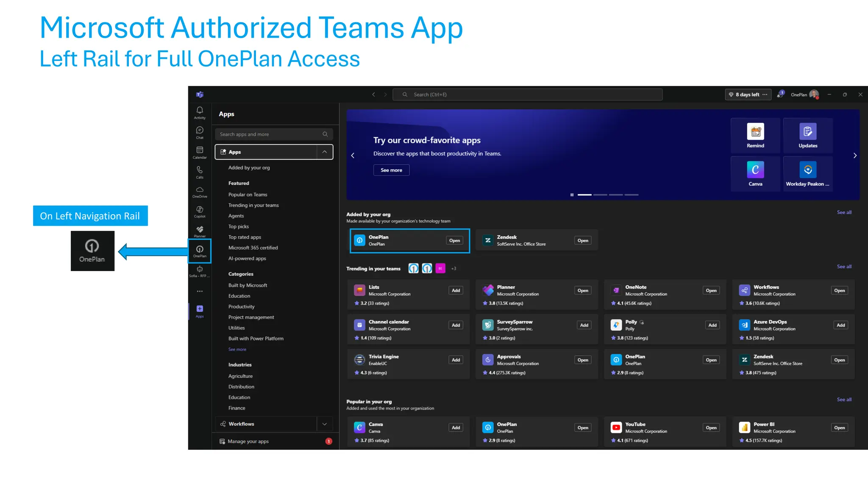Click the Search apps and more field
The width and height of the screenshot is (868, 488).
(x=274, y=134)
